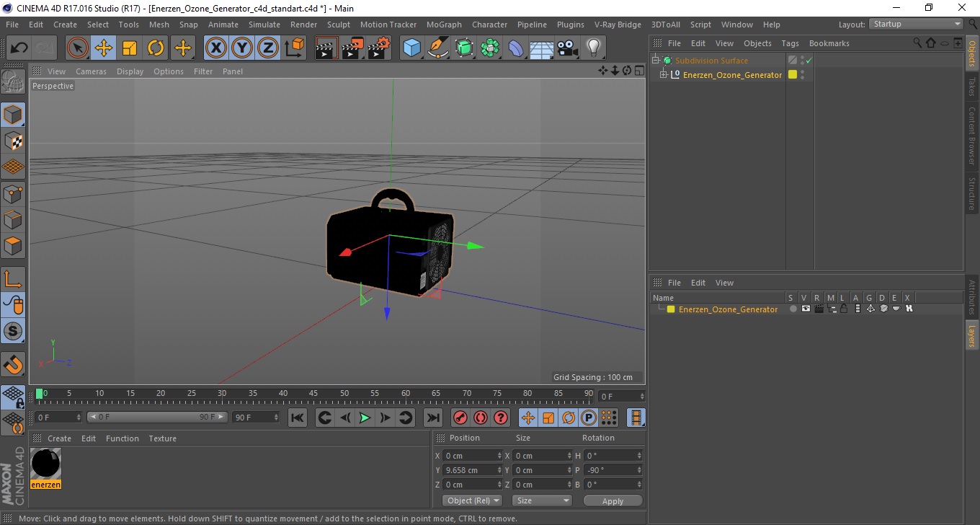Click the yellow color swatch in Layers panel

pos(671,309)
